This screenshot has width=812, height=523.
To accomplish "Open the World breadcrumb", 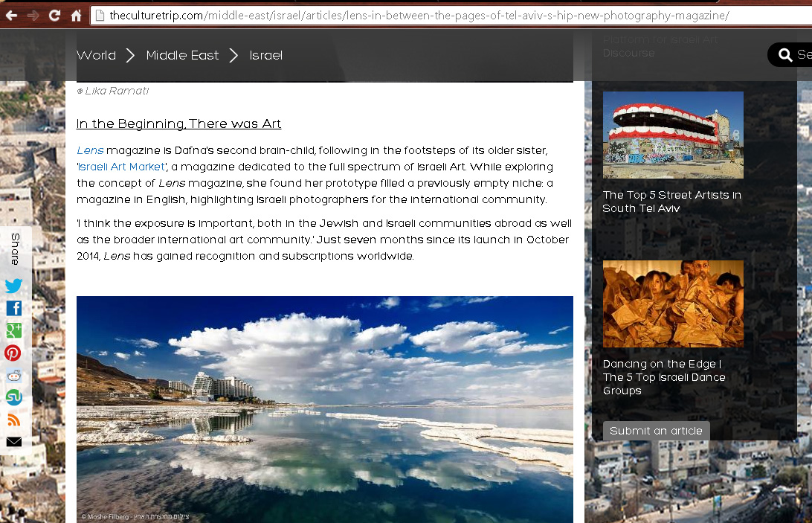I will 97,55.
